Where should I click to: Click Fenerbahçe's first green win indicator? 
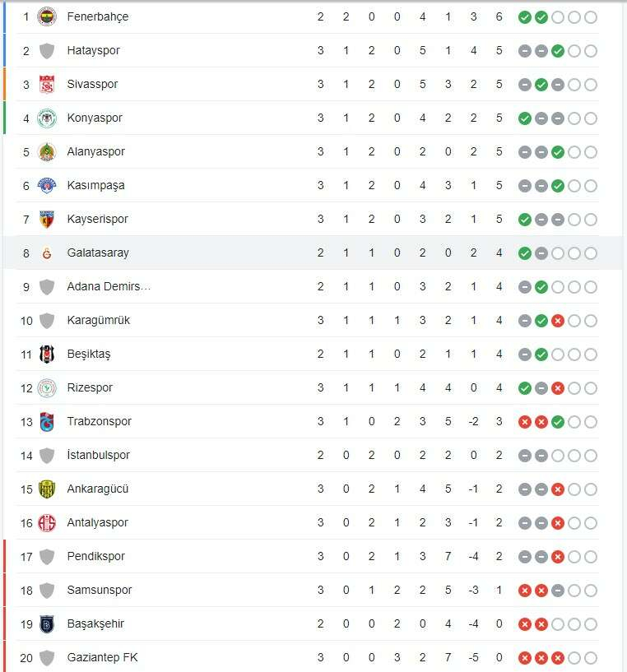524,17
